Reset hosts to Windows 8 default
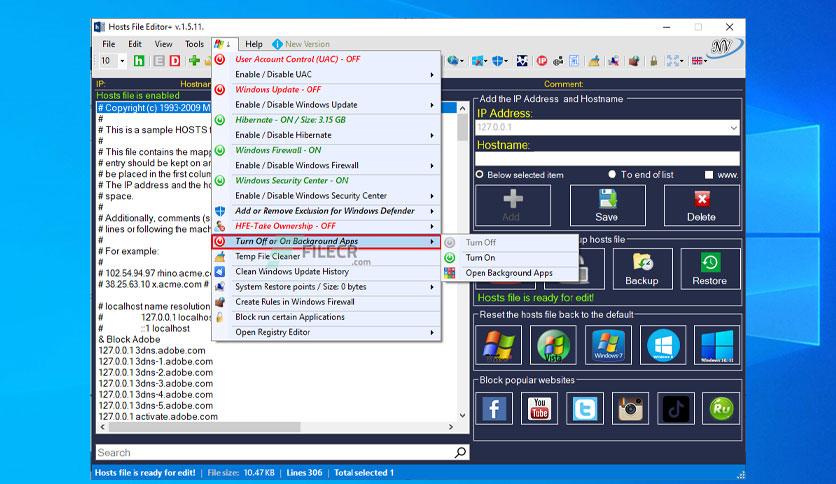 [x=663, y=345]
